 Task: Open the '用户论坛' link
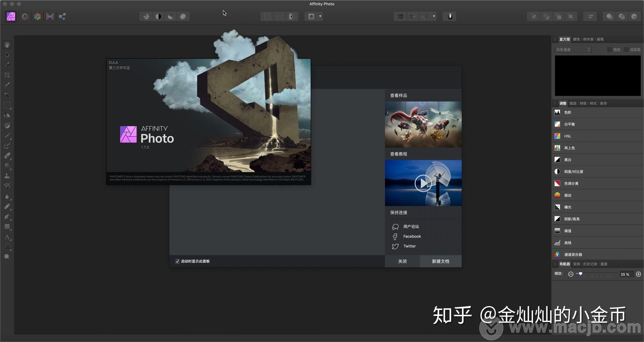coord(411,227)
